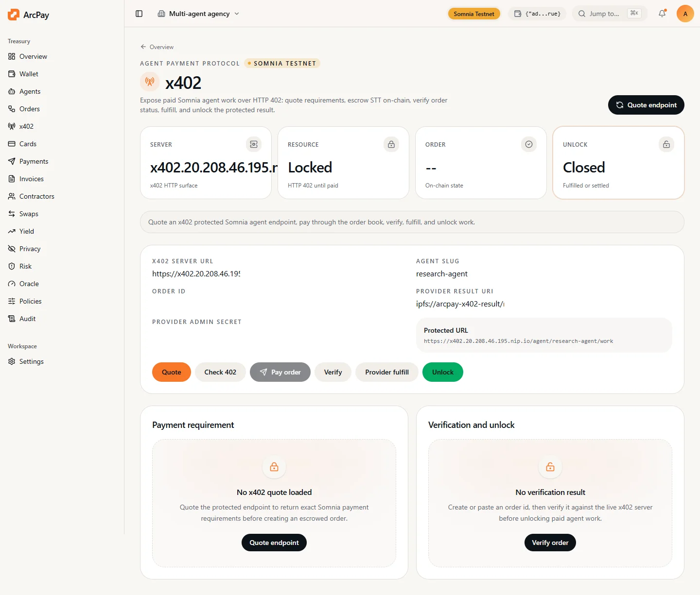Click the Server card icon

254,144
